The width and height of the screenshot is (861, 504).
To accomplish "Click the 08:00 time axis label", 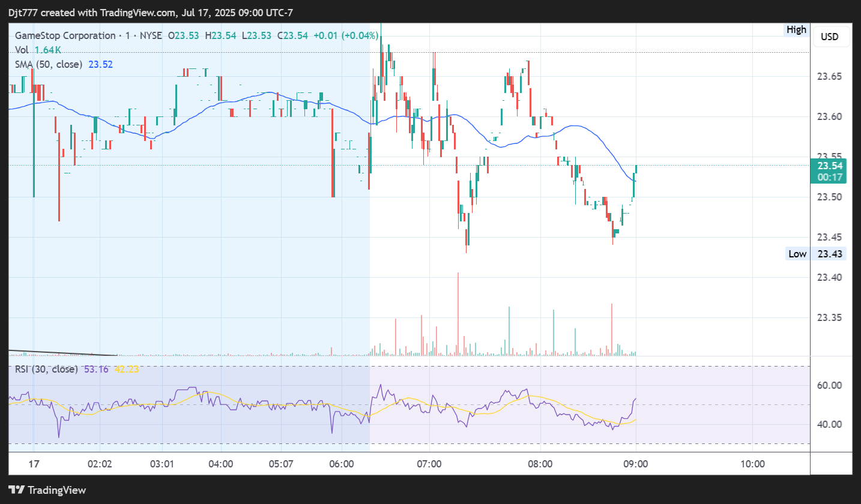I will (540, 464).
